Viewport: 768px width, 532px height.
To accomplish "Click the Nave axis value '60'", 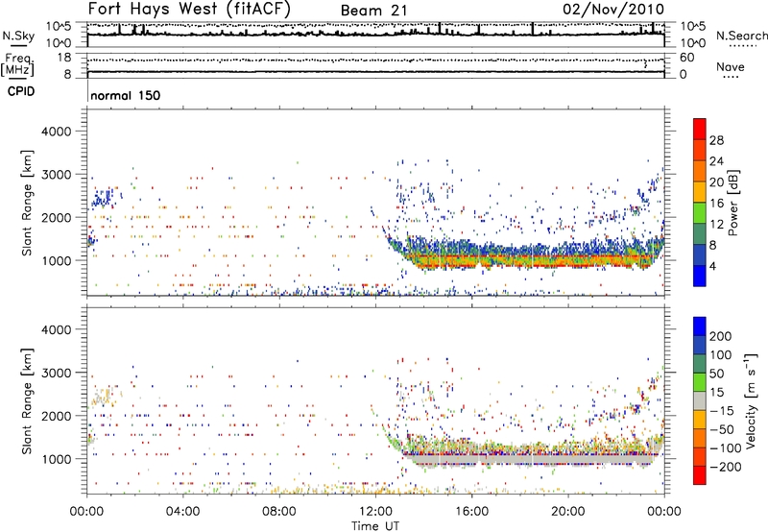I will (x=686, y=58).
